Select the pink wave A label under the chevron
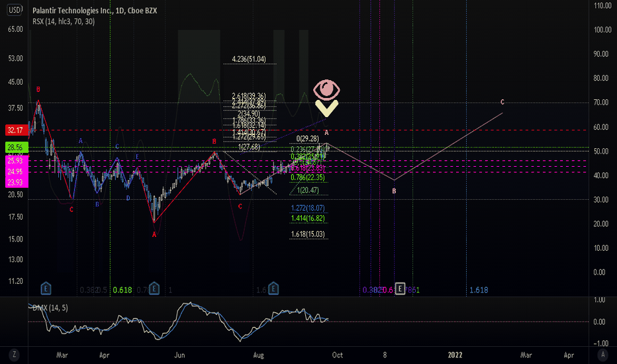Screen dimensions: 617x364 (326, 132)
